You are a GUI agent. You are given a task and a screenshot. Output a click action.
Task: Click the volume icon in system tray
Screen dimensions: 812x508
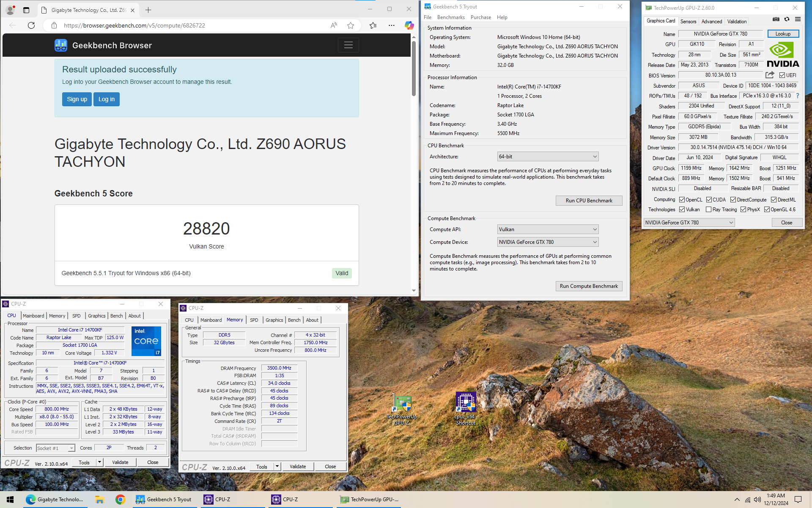[757, 500]
